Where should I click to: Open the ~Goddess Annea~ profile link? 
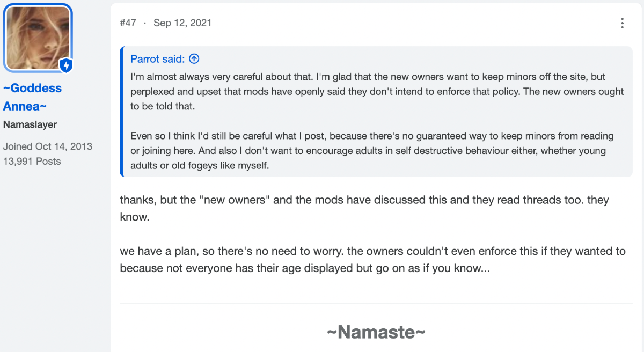(32, 97)
